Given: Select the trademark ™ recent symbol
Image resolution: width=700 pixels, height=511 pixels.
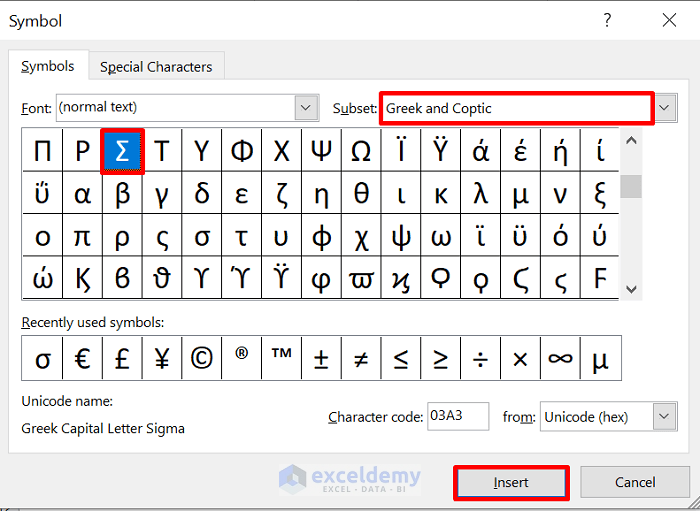Looking at the screenshot, I should click(282, 358).
